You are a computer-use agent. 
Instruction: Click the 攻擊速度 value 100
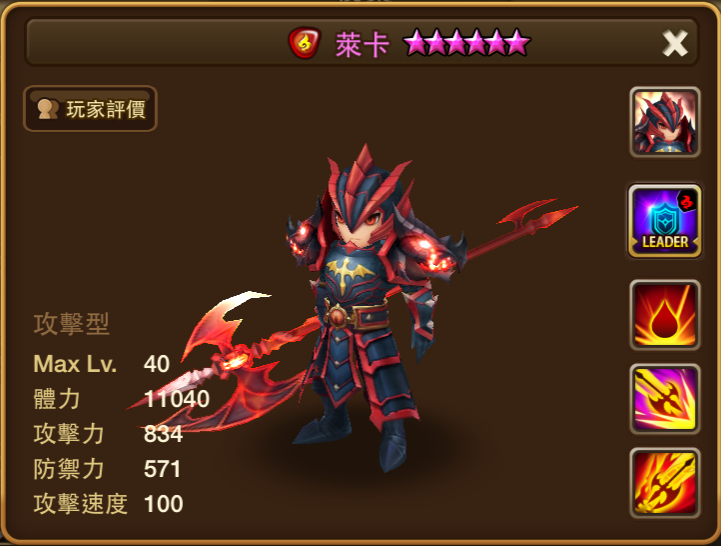click(164, 504)
